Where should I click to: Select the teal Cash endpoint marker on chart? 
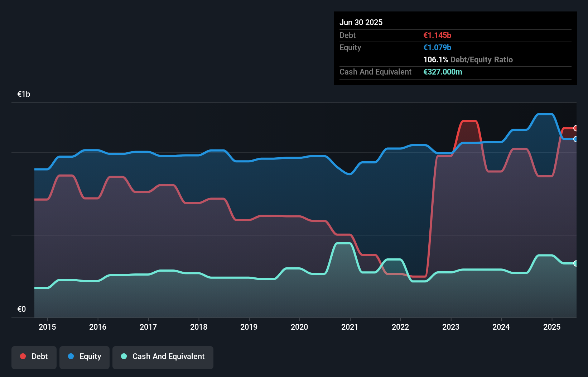tap(576, 263)
